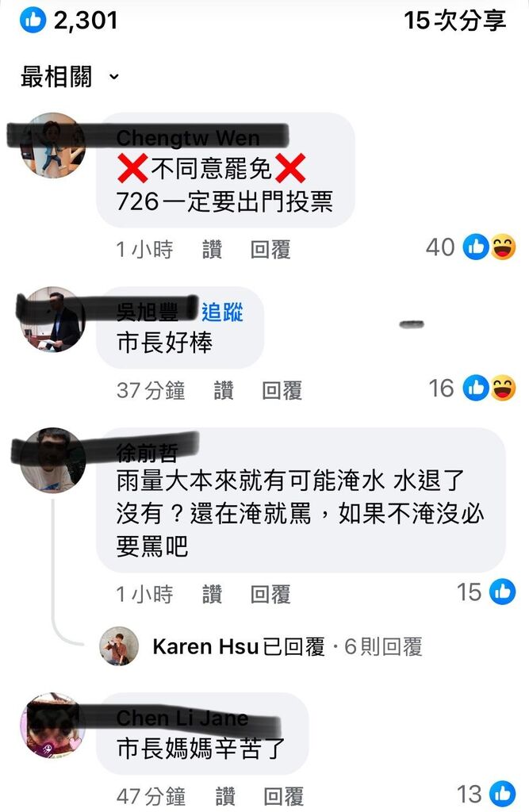Screen dimensions: 529x812
Task: Click thumbs-up icon beside 15 count
Action: pyautogui.click(x=503, y=592)
